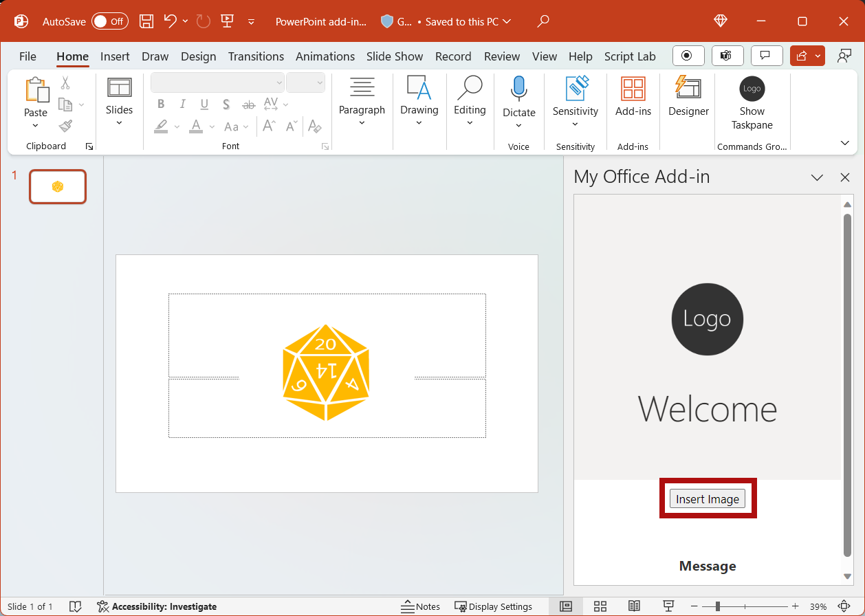Click the Share button

tap(802, 56)
